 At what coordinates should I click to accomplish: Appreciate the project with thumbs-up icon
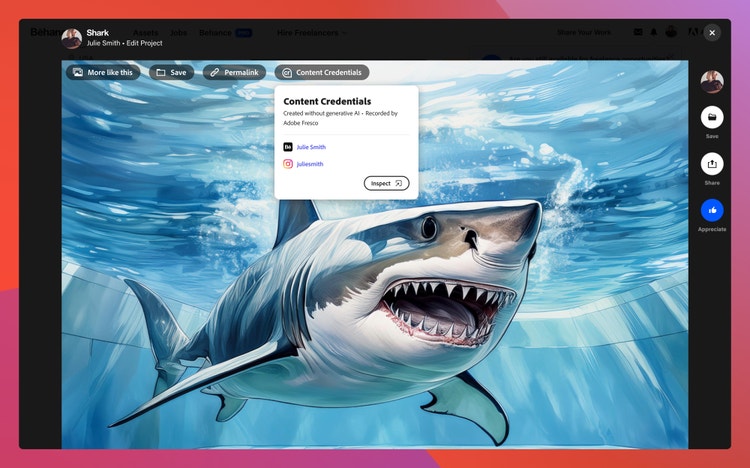pyautogui.click(x=712, y=210)
